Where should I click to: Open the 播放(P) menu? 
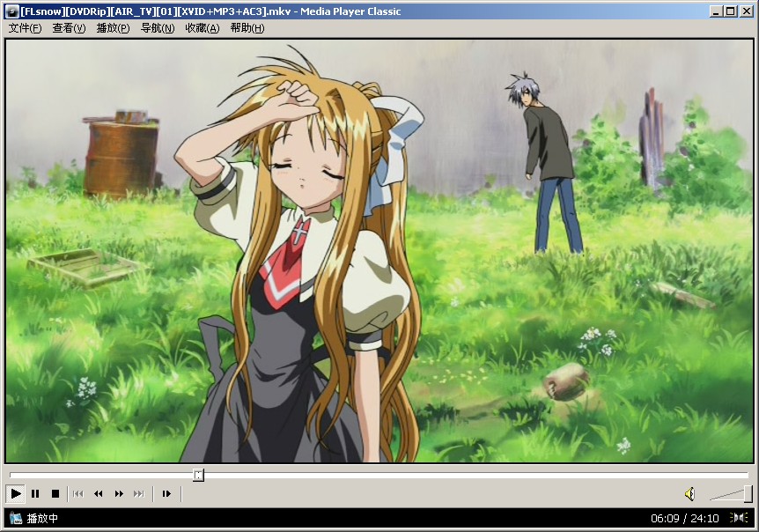tap(113, 28)
